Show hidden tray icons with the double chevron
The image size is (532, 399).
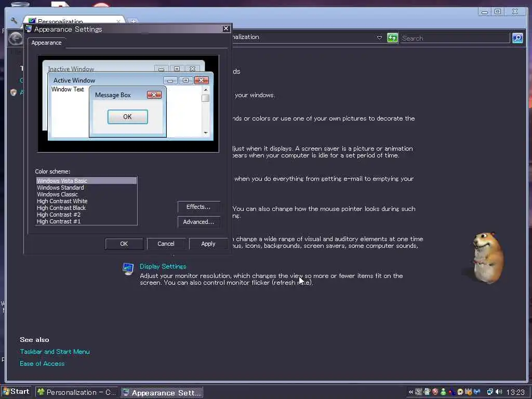pos(410,392)
